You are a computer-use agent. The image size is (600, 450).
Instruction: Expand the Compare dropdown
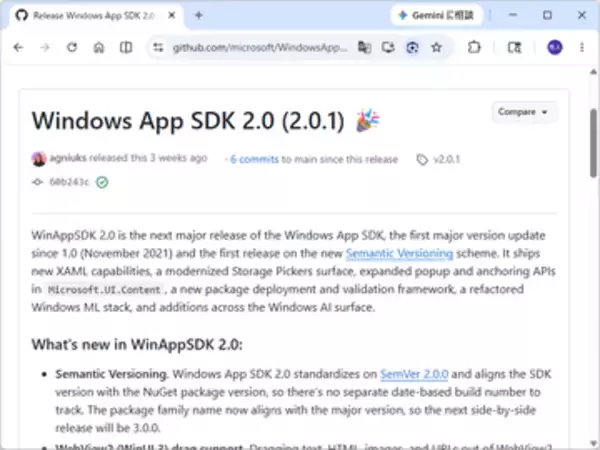[523, 112]
